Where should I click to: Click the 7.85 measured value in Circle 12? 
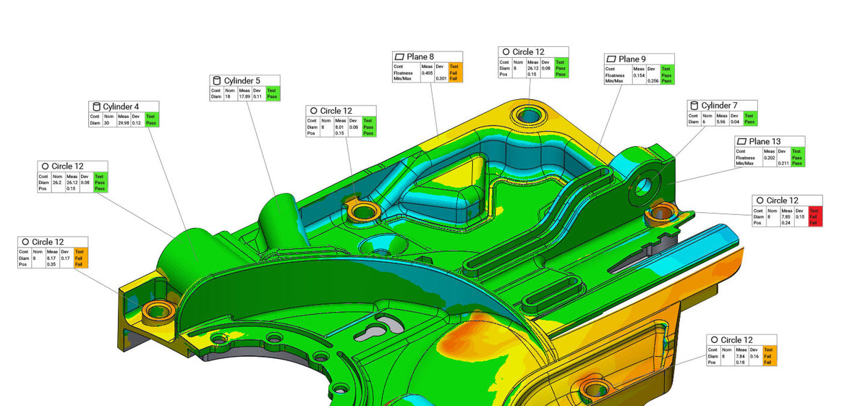[x=787, y=217]
